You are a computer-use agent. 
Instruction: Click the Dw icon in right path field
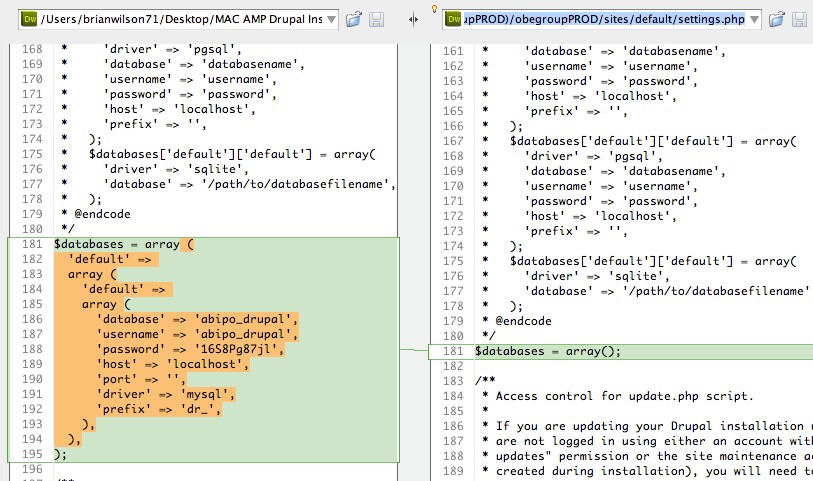click(x=454, y=20)
